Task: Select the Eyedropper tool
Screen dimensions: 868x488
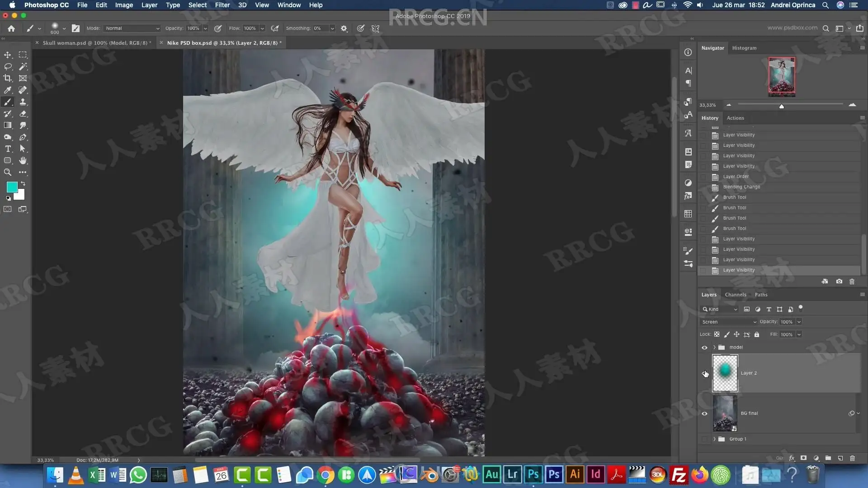Action: point(8,90)
